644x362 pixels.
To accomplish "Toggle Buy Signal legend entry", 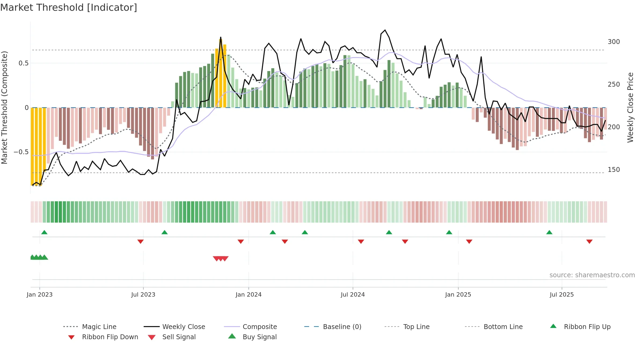I will (252, 337).
